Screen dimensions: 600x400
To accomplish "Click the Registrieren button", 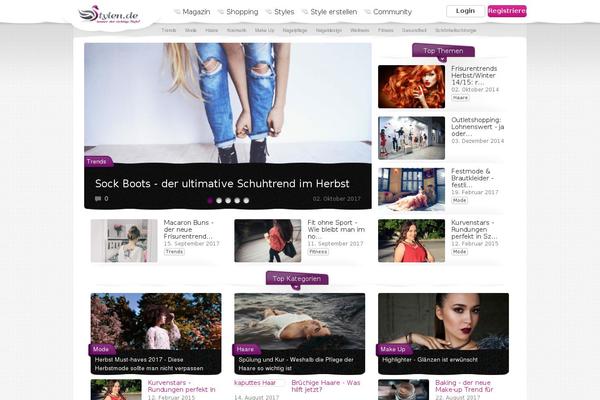I will [507, 11].
